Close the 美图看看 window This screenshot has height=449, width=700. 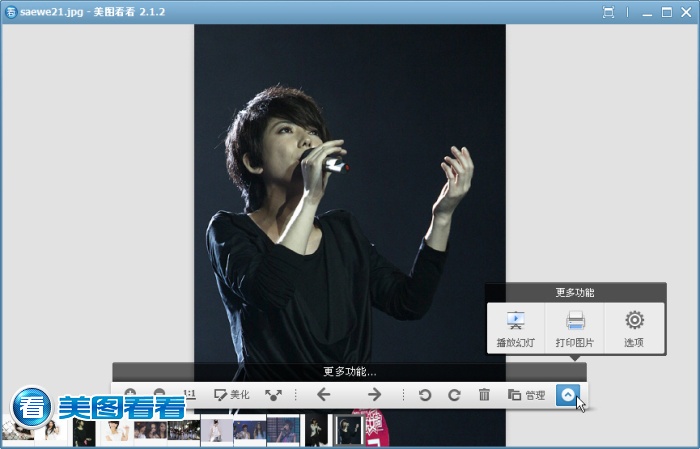[686, 12]
